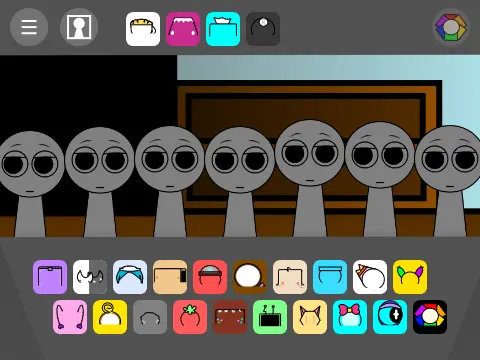
Task: Select the dark gray icon with white ball
Action: pyautogui.click(x=263, y=29)
